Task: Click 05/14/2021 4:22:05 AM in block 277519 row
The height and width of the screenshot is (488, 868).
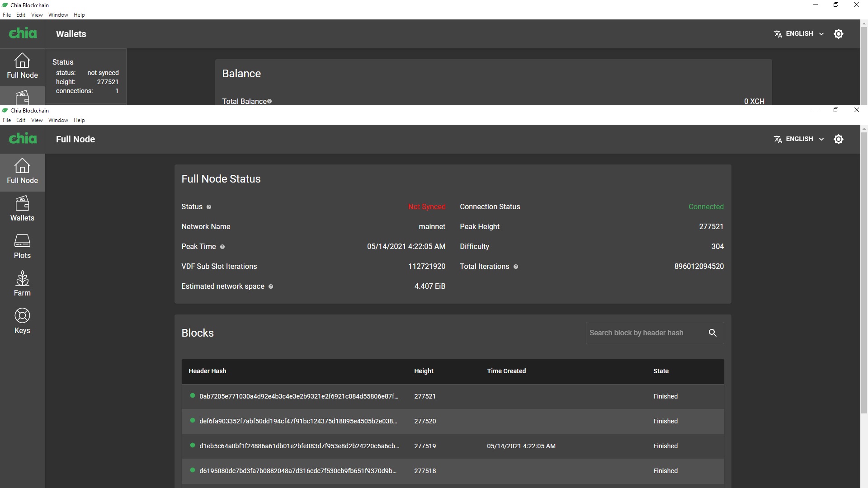Action: tap(521, 446)
